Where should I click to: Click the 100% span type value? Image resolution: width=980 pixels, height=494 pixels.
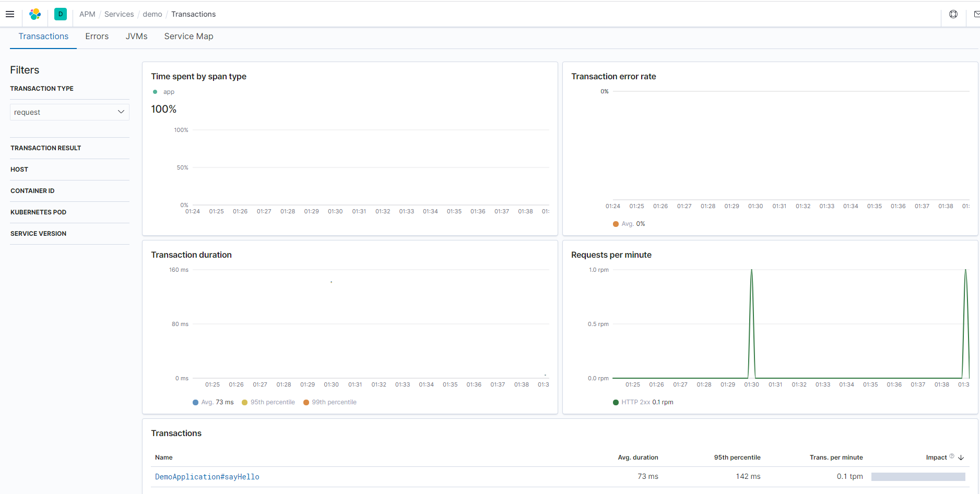pyautogui.click(x=164, y=110)
